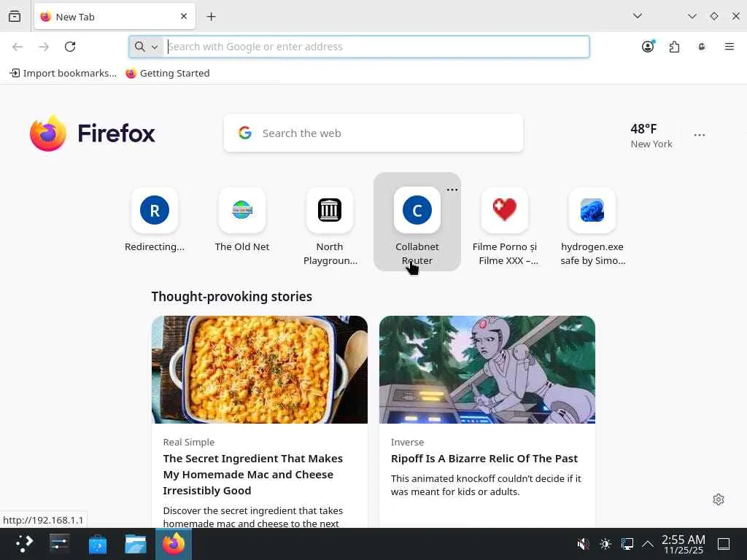Expand the list all tabs chevron
This screenshot has height=560, width=747.
coord(637,16)
